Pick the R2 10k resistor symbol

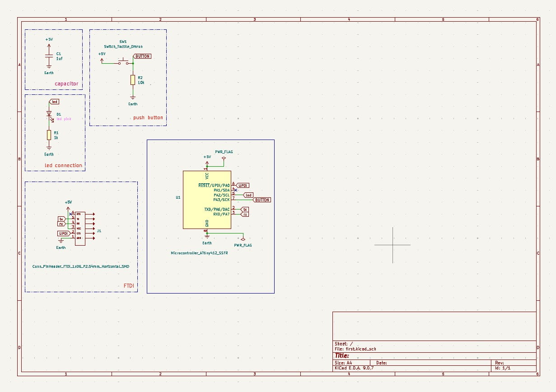tap(133, 80)
